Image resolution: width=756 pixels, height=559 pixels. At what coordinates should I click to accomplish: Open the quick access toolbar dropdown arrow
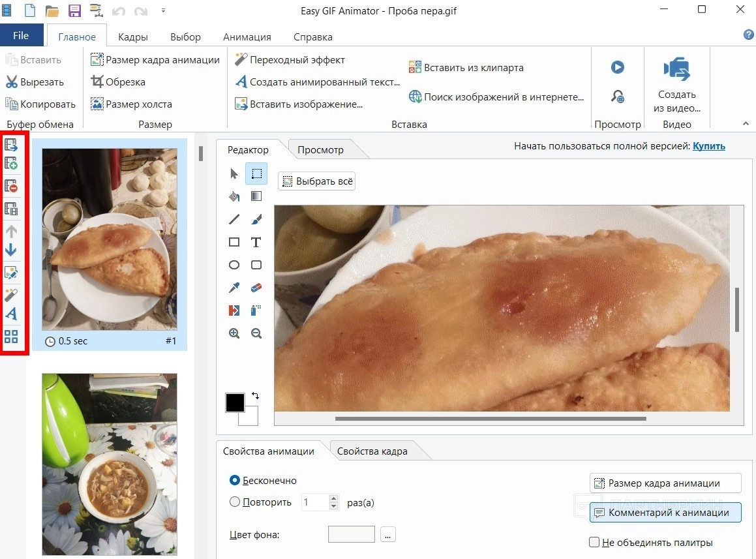tap(163, 10)
